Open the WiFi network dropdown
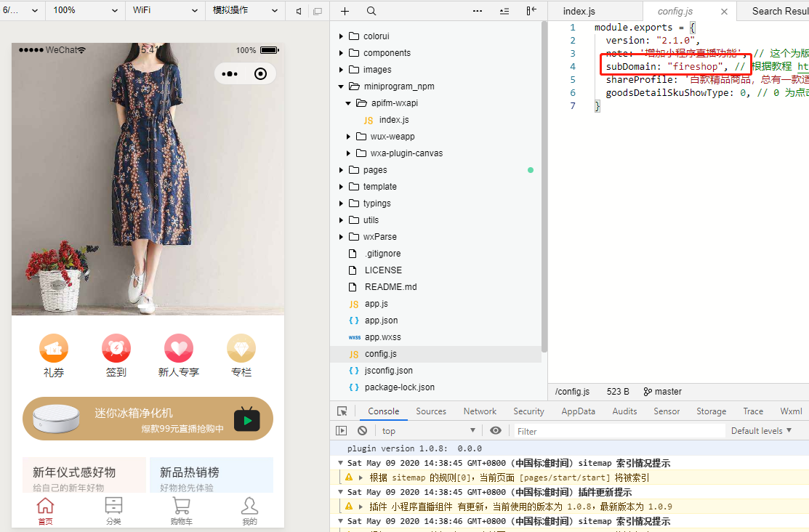The image size is (809, 532). pyautogui.click(x=165, y=10)
